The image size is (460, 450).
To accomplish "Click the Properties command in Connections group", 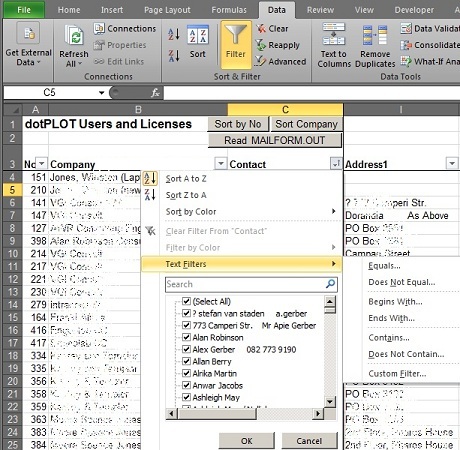I will point(120,45).
